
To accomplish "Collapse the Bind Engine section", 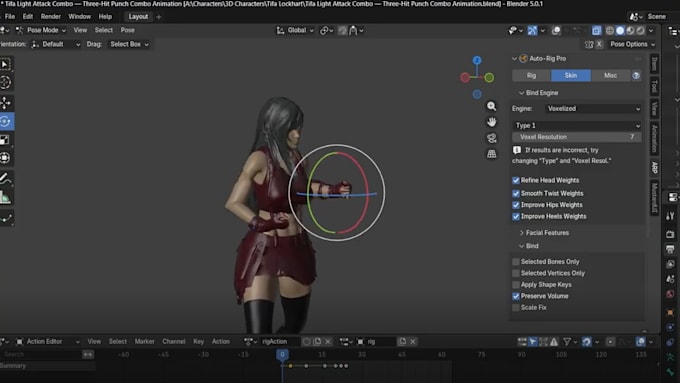I will [x=538, y=93].
